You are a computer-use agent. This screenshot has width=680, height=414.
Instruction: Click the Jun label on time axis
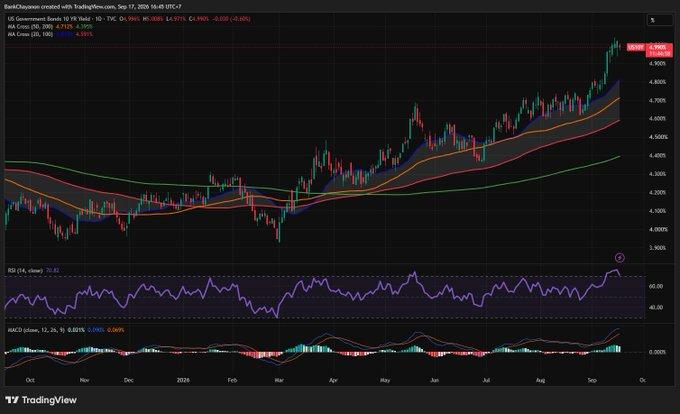pos(435,380)
